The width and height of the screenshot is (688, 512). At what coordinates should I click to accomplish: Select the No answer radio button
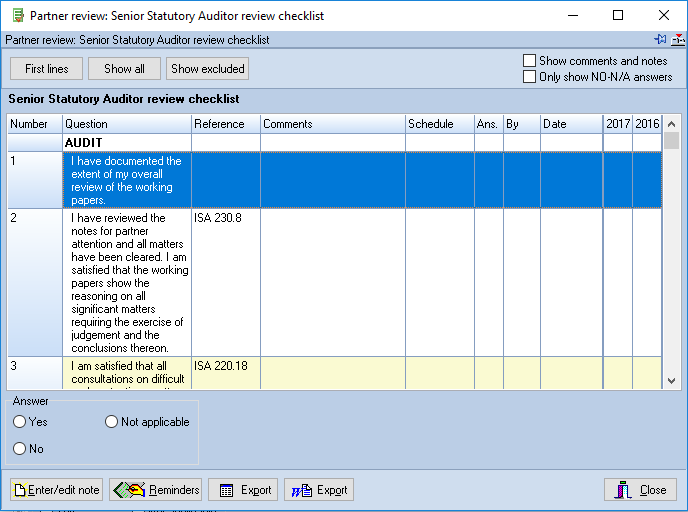pyautogui.click(x=19, y=448)
